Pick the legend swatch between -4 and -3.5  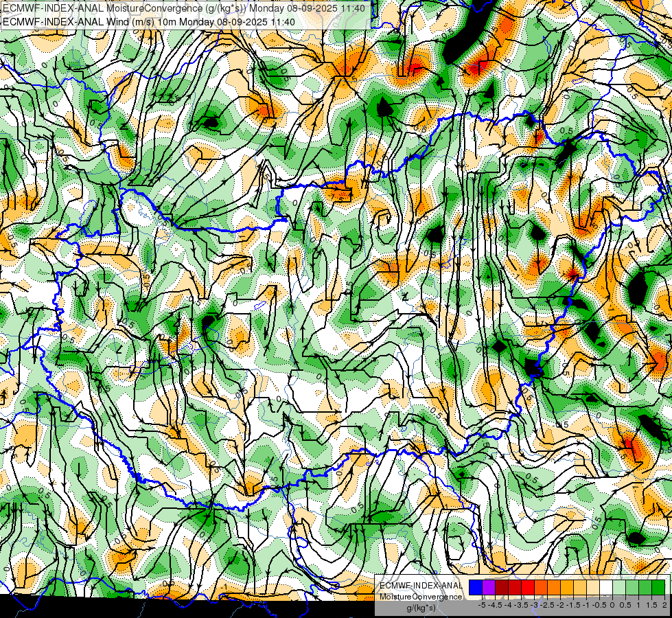[515, 587]
